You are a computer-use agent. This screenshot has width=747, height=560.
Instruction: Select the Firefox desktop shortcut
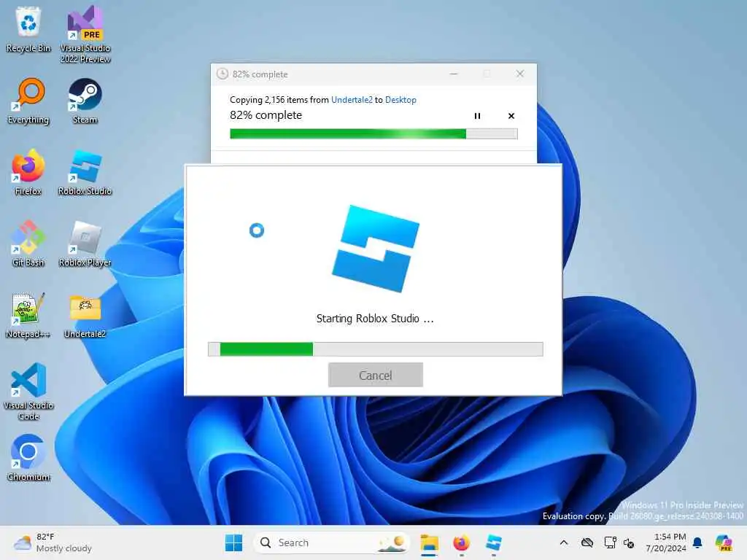[28, 172]
